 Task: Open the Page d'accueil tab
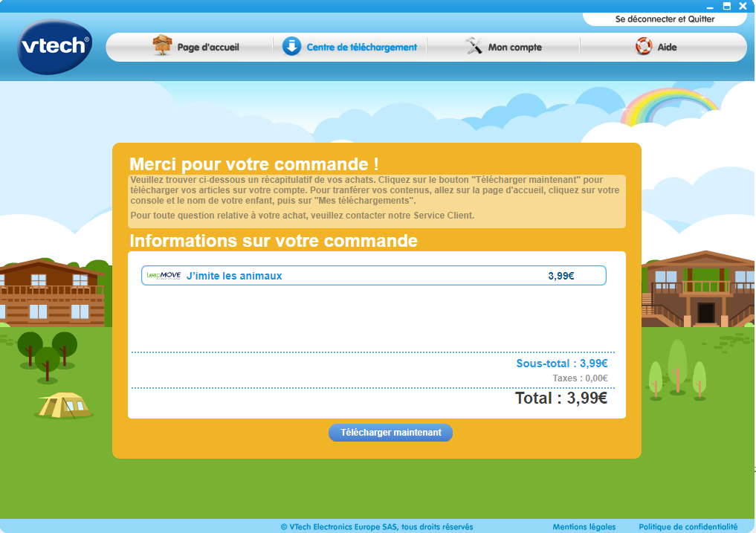click(196, 47)
